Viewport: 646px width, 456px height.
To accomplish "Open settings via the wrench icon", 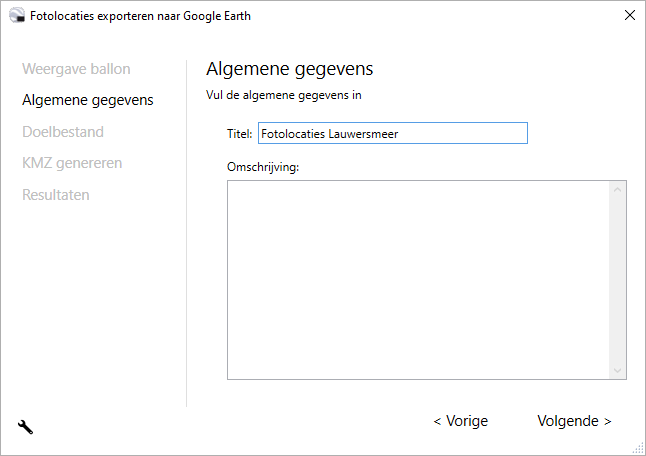I will 26,427.
